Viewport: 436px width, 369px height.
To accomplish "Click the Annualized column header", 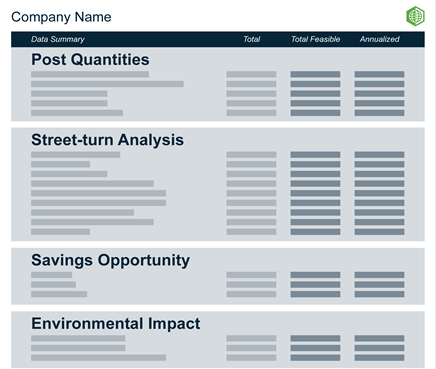I will point(379,39).
